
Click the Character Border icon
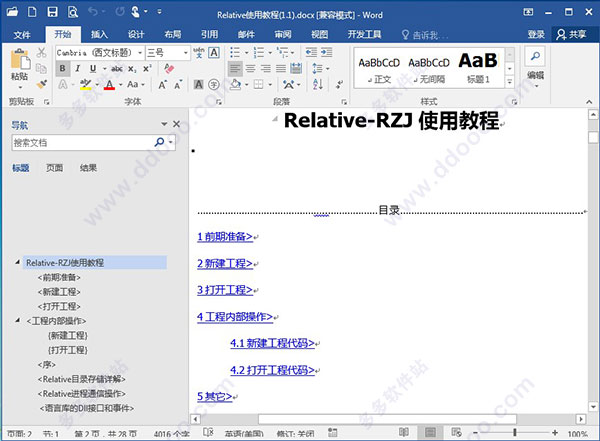214,52
